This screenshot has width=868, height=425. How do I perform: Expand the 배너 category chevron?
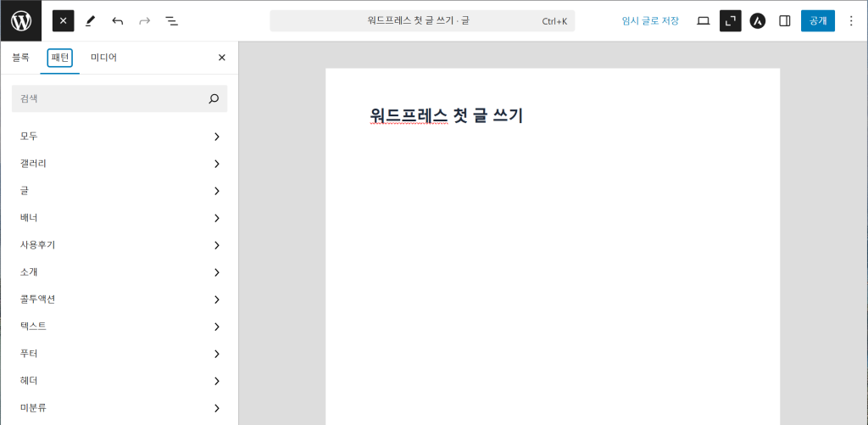point(217,218)
